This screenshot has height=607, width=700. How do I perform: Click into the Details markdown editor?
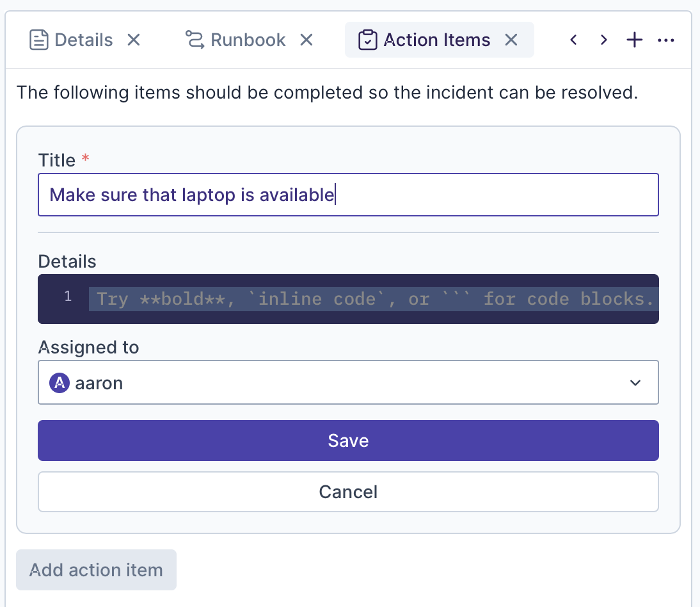[x=374, y=299]
